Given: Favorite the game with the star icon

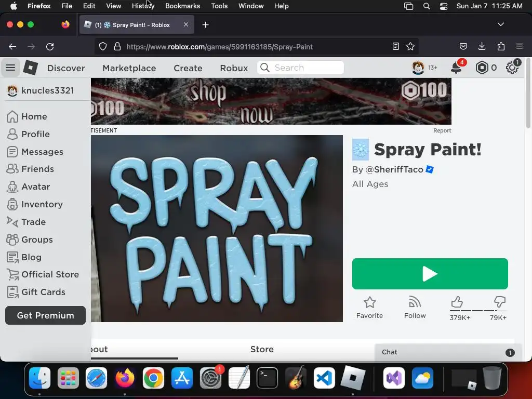Looking at the screenshot, I should point(369,308).
